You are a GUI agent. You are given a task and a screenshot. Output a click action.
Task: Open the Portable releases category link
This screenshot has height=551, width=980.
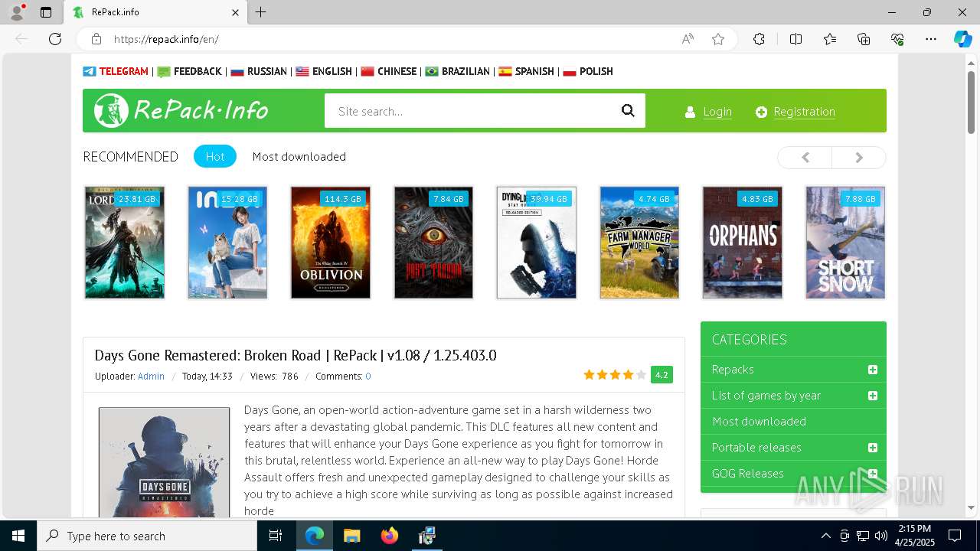756,448
